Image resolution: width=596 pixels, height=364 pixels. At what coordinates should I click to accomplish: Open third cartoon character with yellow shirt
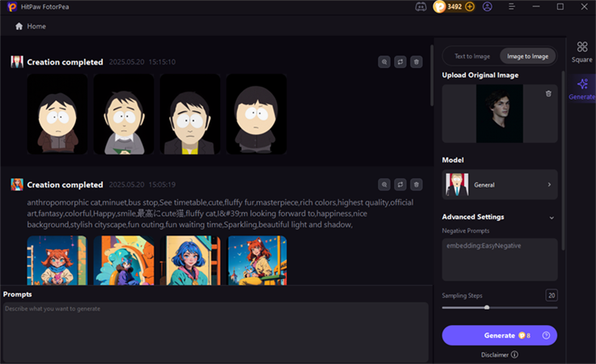pos(190,114)
